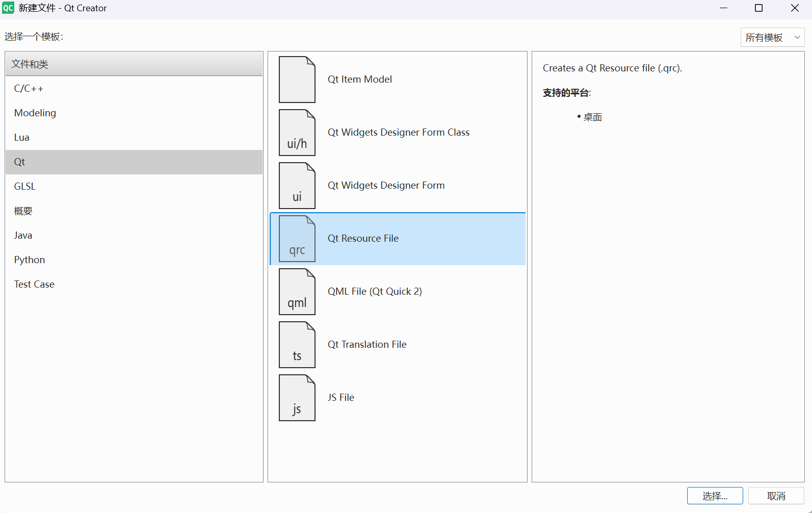Click the 选择... button
Screen dimensions: 812x513
click(715, 496)
